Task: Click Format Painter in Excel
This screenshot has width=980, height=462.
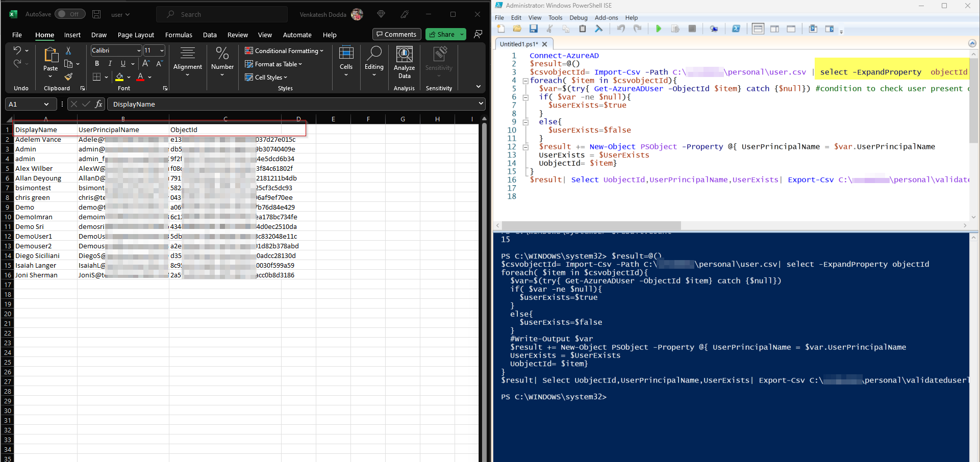Action: [x=68, y=77]
